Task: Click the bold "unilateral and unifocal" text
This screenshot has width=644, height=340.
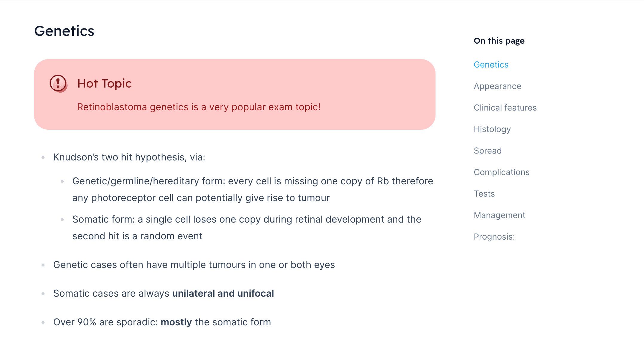Action: pyautogui.click(x=223, y=293)
